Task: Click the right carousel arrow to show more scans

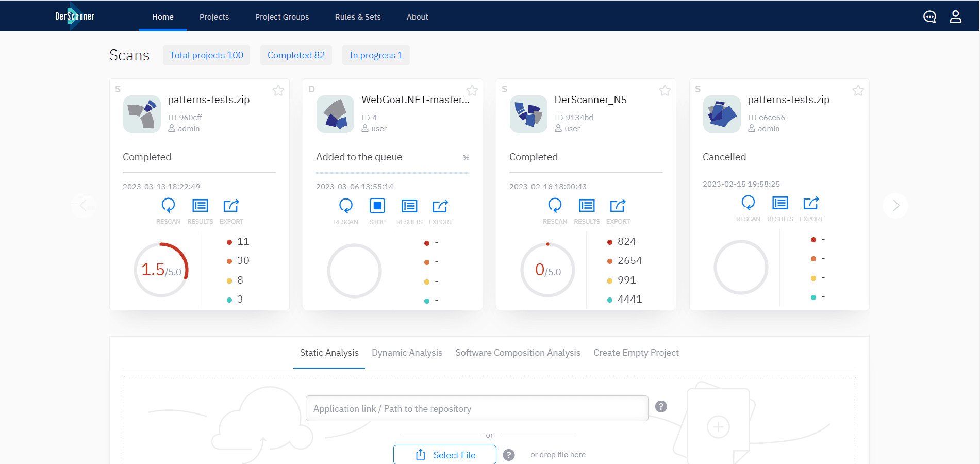Action: pyautogui.click(x=895, y=205)
